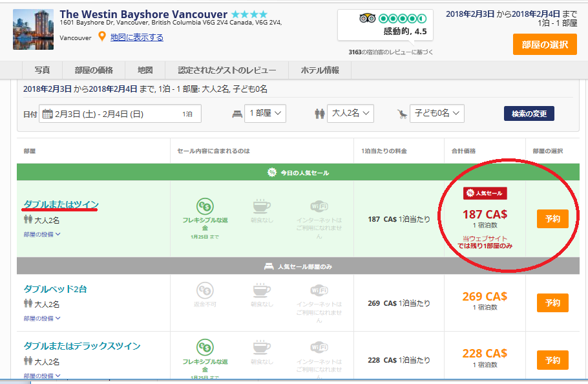
Task: Click bed icon in 人気セール部屋のみ bar
Action: pos(269,266)
